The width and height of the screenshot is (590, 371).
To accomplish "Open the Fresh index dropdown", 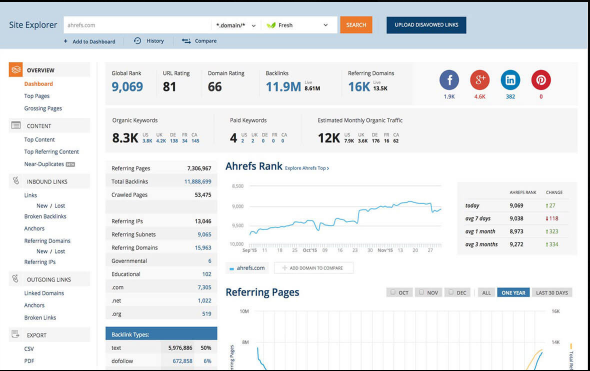I will [298, 25].
